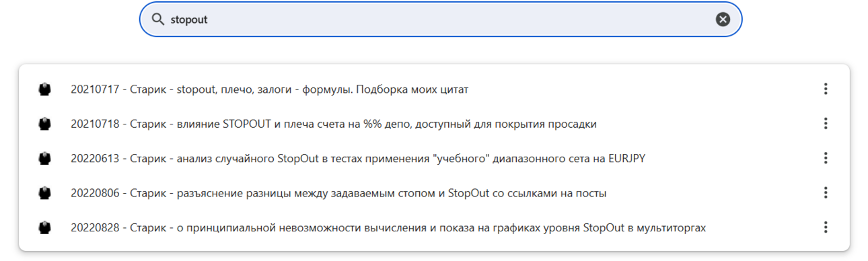The height and width of the screenshot is (261, 868).
Task: Click the favicon of the 20220613 bookmark
Action: click(44, 159)
